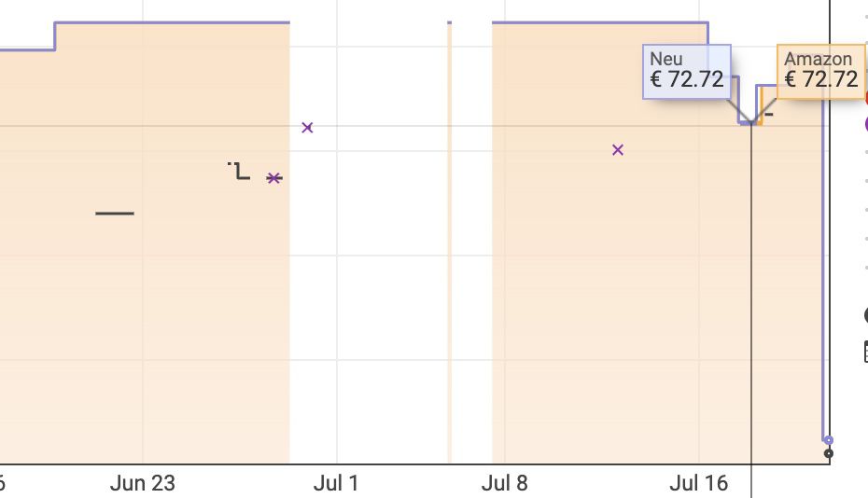Image resolution: width=868 pixels, height=498 pixels.
Task: Click the square icon at the right edge
Action: (x=866, y=352)
